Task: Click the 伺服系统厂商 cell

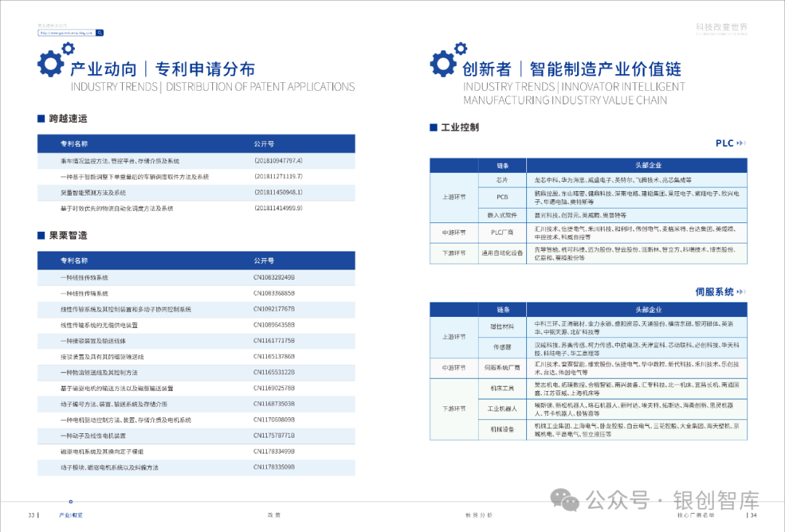Action: click(502, 368)
